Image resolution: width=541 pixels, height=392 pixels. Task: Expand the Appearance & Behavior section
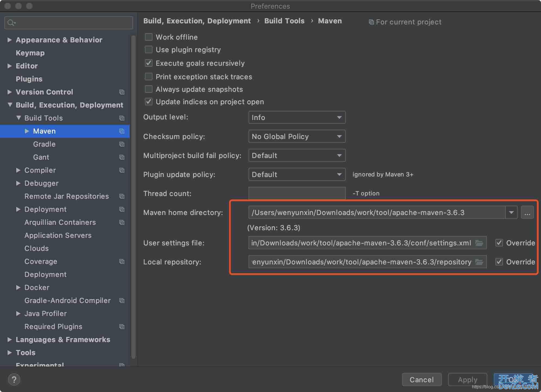(9, 40)
